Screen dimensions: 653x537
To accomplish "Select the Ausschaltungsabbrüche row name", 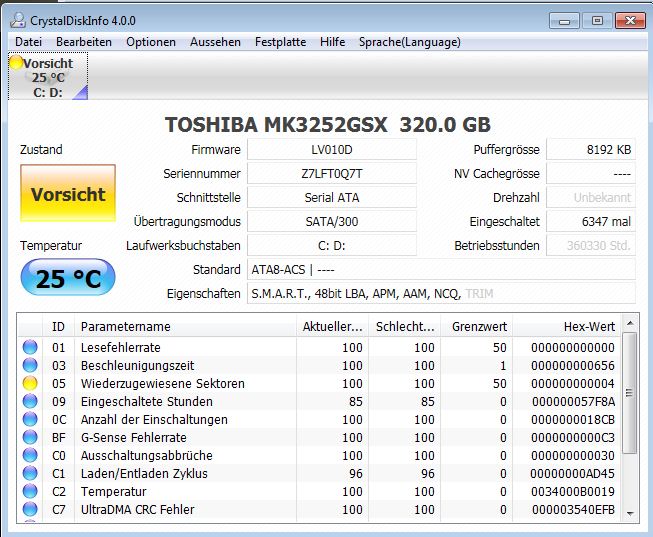I will [147, 455].
